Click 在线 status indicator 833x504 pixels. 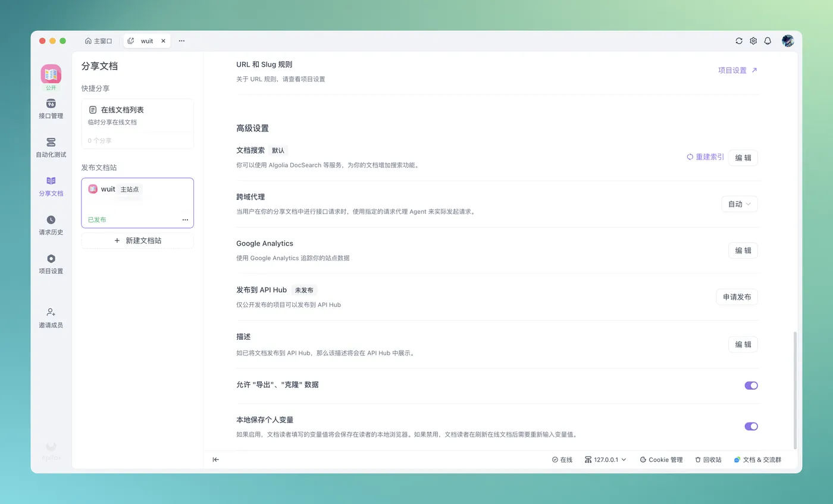point(562,460)
